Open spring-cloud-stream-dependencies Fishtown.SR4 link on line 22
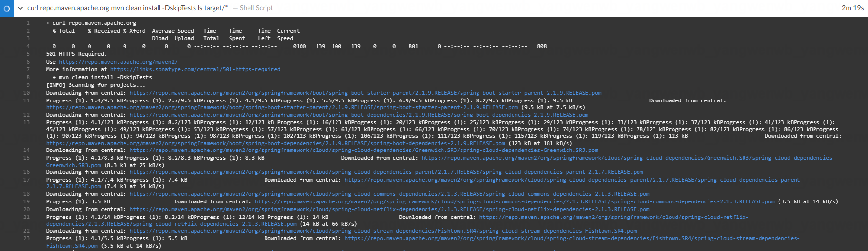This screenshot has height=251, width=868. coord(383,231)
